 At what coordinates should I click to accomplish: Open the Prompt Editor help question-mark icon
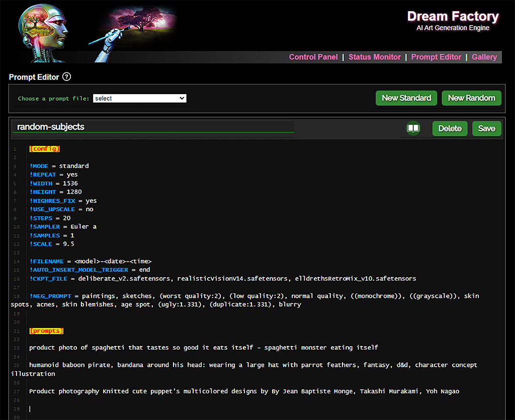click(x=67, y=77)
